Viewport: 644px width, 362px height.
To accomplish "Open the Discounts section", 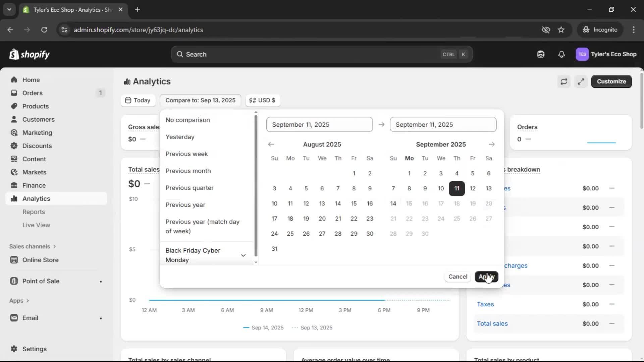I will tap(37, 146).
